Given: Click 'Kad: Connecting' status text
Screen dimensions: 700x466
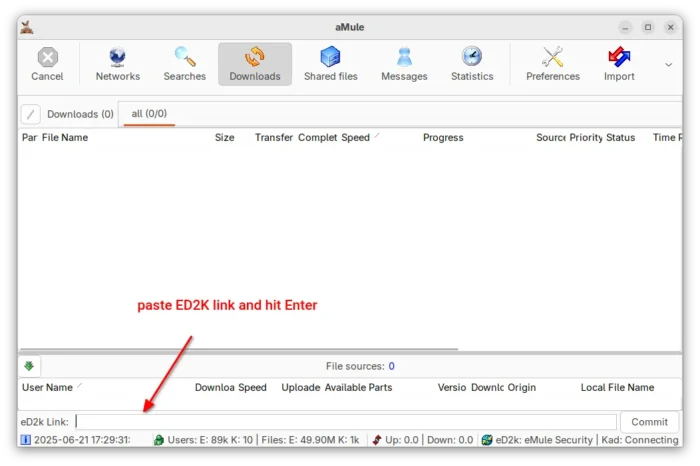Looking at the screenshot, I should (640, 440).
